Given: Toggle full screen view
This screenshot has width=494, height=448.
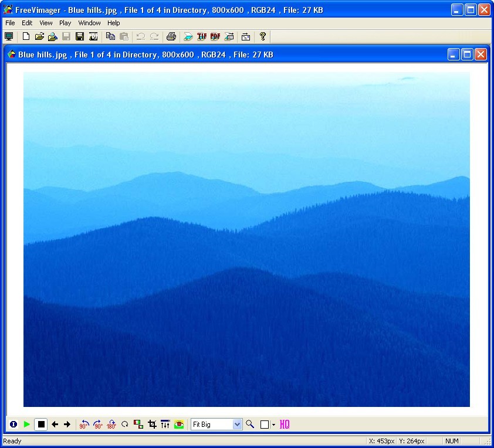Looking at the screenshot, I should point(9,36).
